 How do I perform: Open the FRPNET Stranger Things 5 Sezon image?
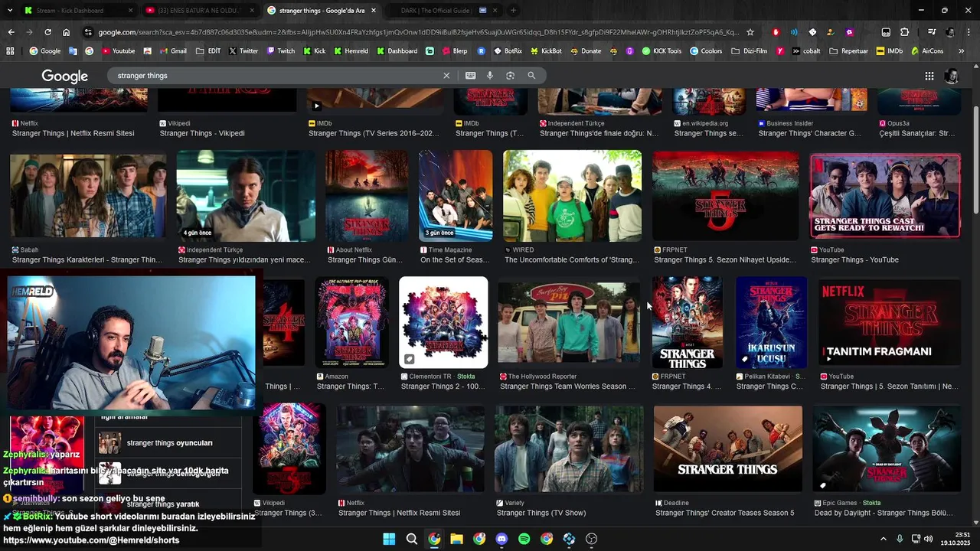(x=725, y=196)
